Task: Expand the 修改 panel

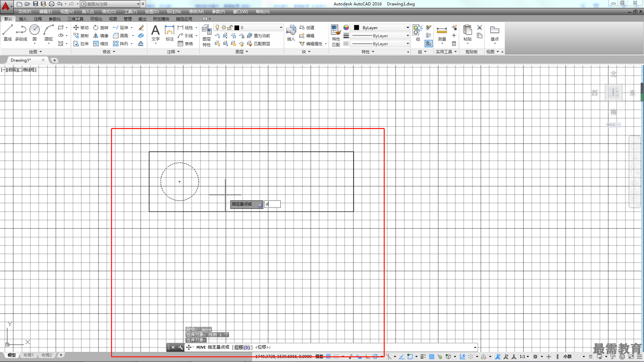Action: tap(109, 52)
